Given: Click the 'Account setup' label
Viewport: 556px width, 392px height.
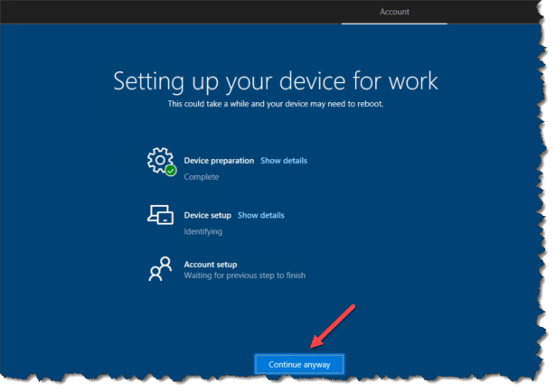Looking at the screenshot, I should (211, 265).
